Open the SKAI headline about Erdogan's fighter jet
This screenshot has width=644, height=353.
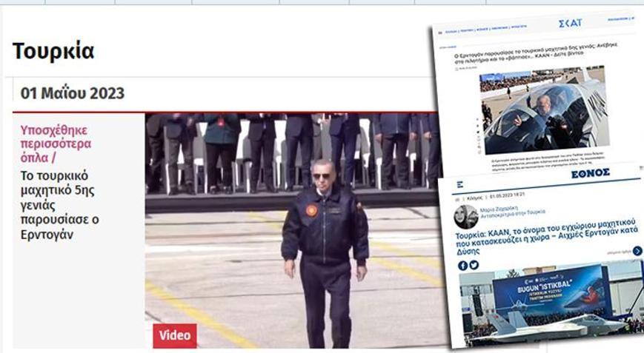pos(536,53)
